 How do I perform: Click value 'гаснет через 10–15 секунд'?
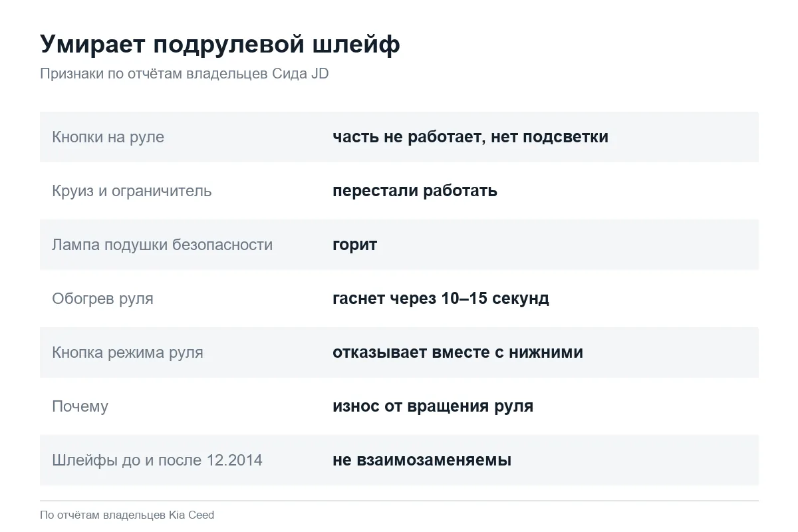[x=441, y=299]
